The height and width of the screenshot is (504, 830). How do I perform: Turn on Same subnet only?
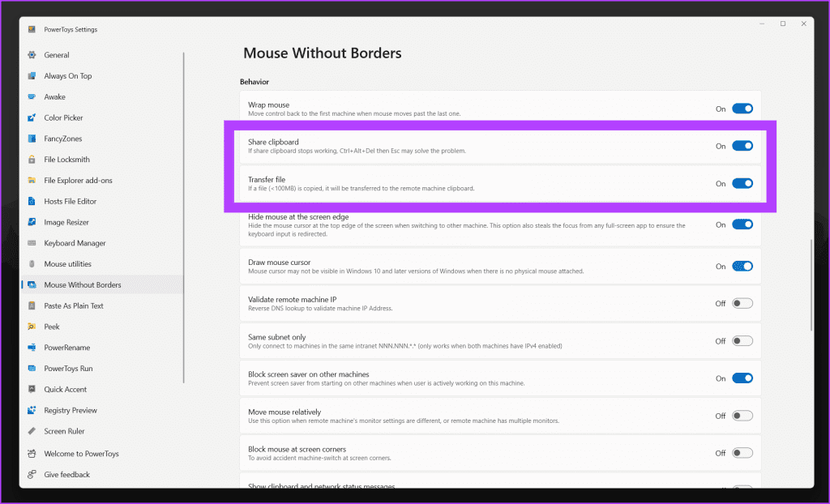click(x=742, y=341)
